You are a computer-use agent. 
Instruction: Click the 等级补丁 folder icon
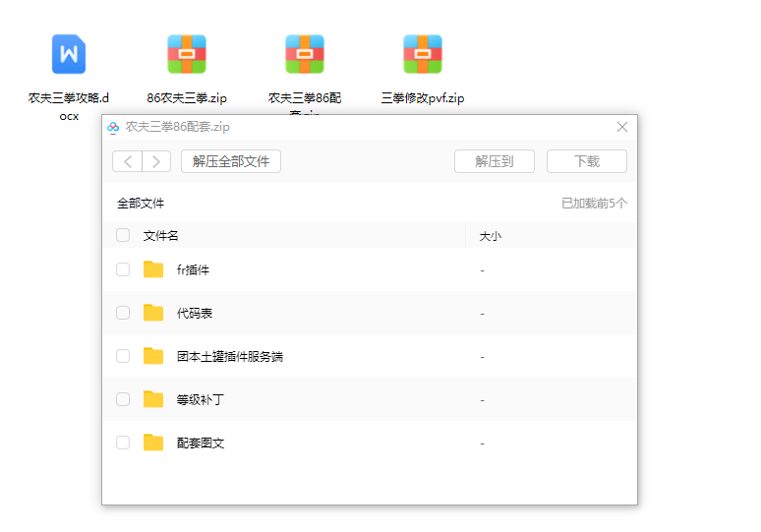tap(153, 399)
